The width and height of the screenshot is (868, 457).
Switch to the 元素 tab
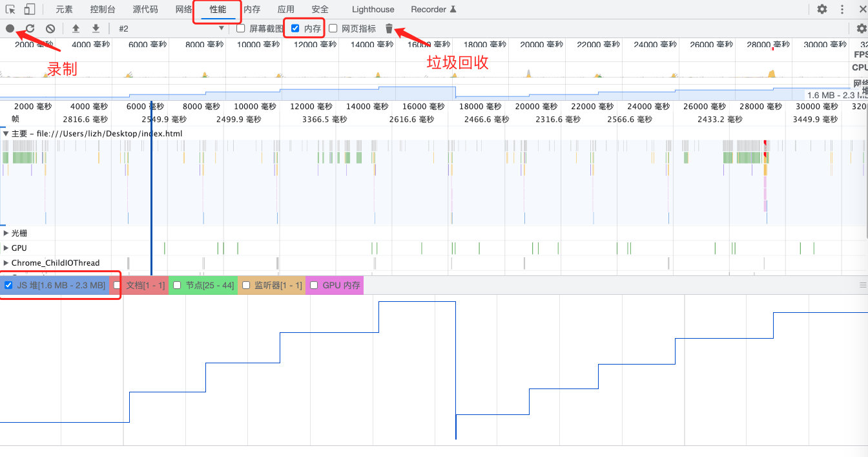pyautogui.click(x=64, y=9)
